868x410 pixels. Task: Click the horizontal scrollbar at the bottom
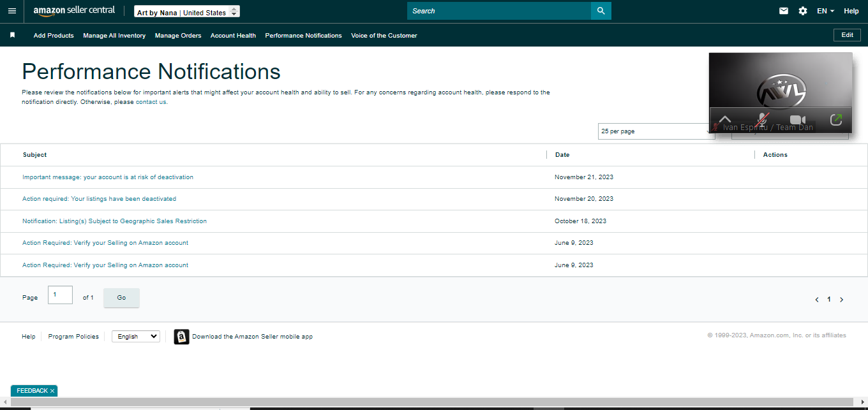(x=431, y=402)
